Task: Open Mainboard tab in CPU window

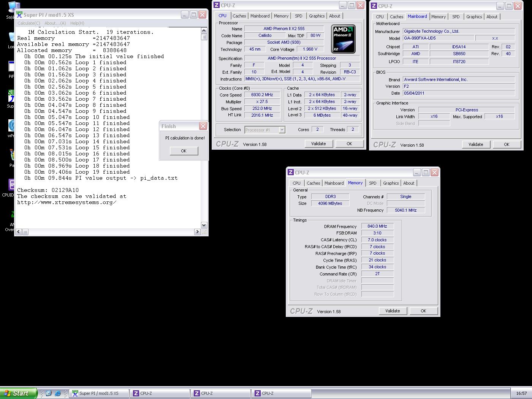Action: point(260,16)
